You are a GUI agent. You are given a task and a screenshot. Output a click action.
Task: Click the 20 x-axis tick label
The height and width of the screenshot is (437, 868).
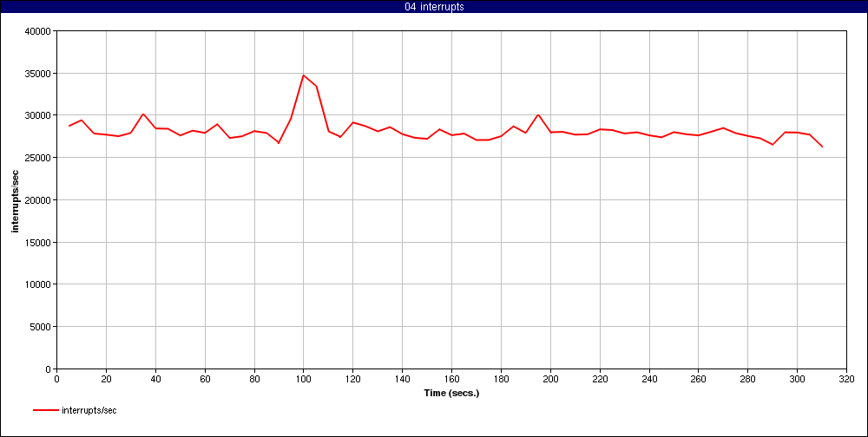106,379
